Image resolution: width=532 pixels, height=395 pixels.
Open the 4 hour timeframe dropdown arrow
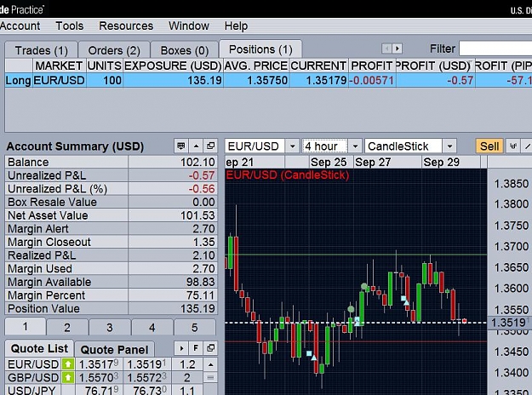pos(355,146)
